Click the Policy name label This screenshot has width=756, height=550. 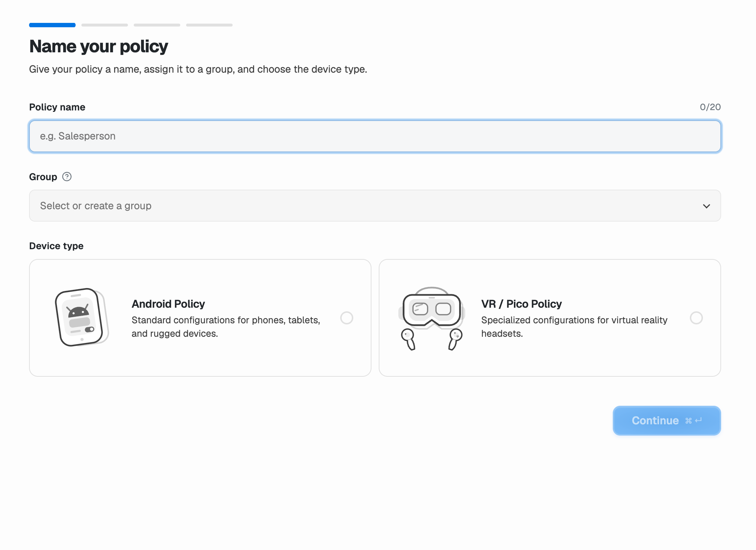57,107
